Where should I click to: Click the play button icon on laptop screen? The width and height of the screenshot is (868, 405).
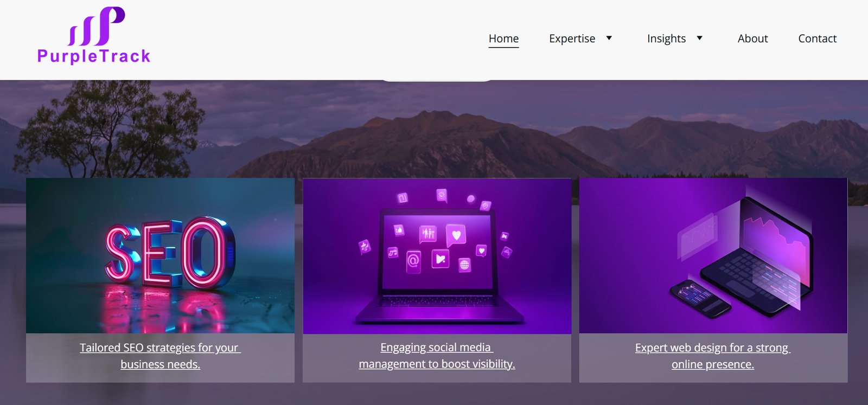click(441, 259)
